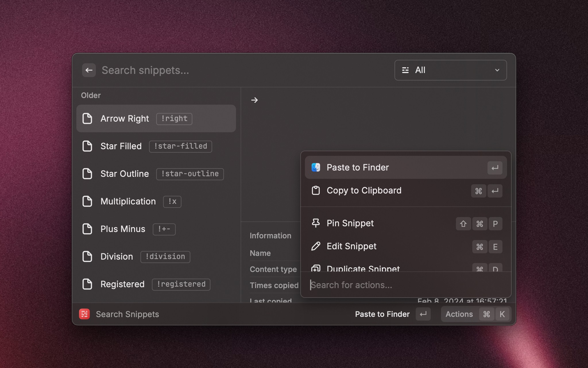The image size is (588, 368).
Task: Select the Registered snippet
Action: click(156, 284)
